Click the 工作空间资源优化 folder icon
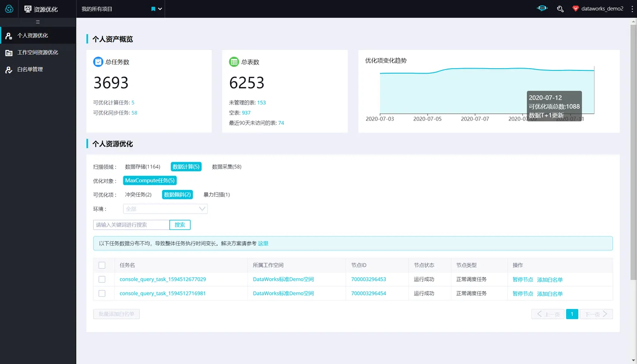637x364 pixels. [x=9, y=53]
